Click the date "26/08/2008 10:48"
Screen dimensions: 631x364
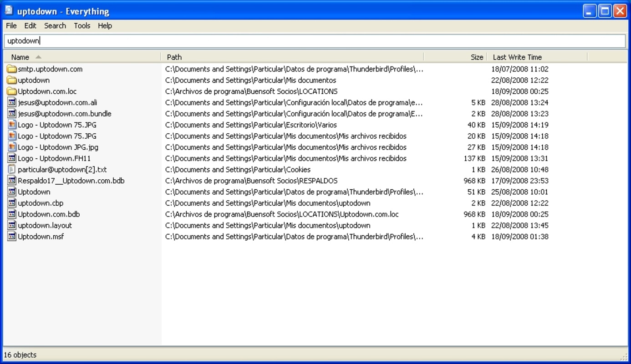520,170
